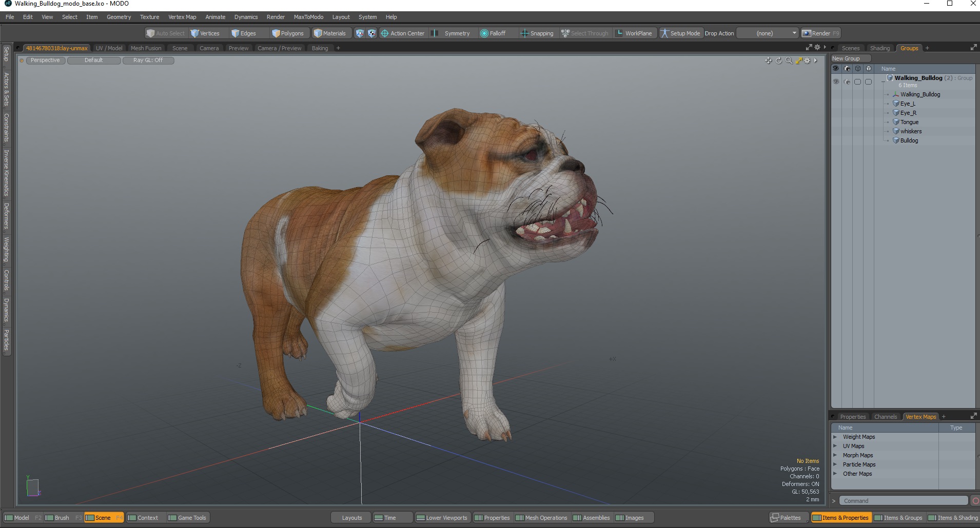The height and width of the screenshot is (528, 980).
Task: Expand Morph Maps in the Vertex Maps list
Action: [835, 455]
